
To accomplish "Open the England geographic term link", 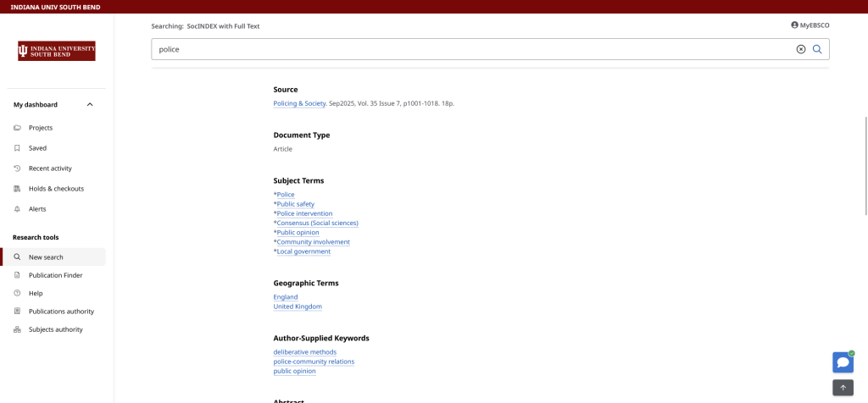I will [286, 297].
